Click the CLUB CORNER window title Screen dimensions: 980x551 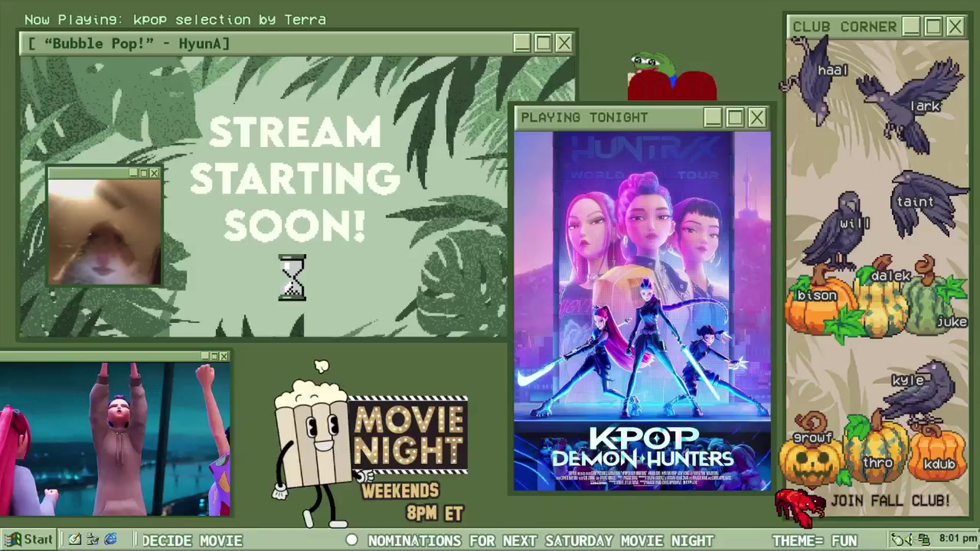844,27
